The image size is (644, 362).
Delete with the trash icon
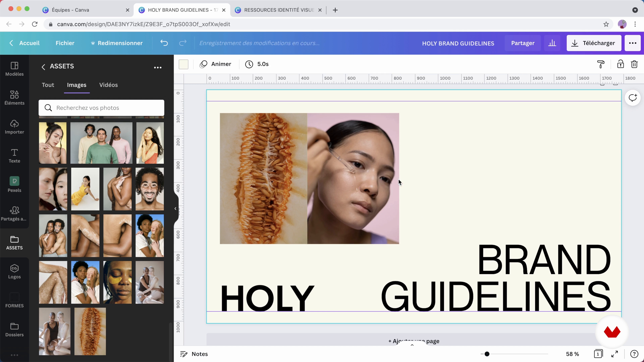point(634,64)
